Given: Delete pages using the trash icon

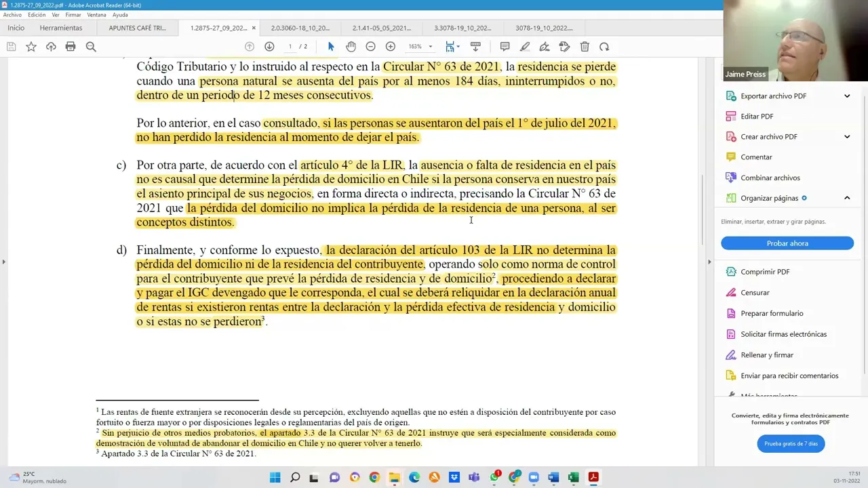Looking at the screenshot, I should (x=585, y=46).
